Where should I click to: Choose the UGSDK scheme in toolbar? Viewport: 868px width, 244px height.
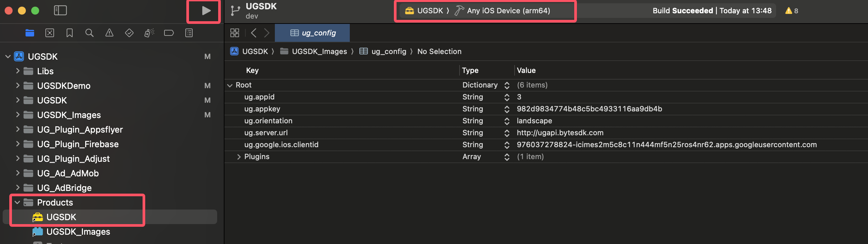(424, 11)
